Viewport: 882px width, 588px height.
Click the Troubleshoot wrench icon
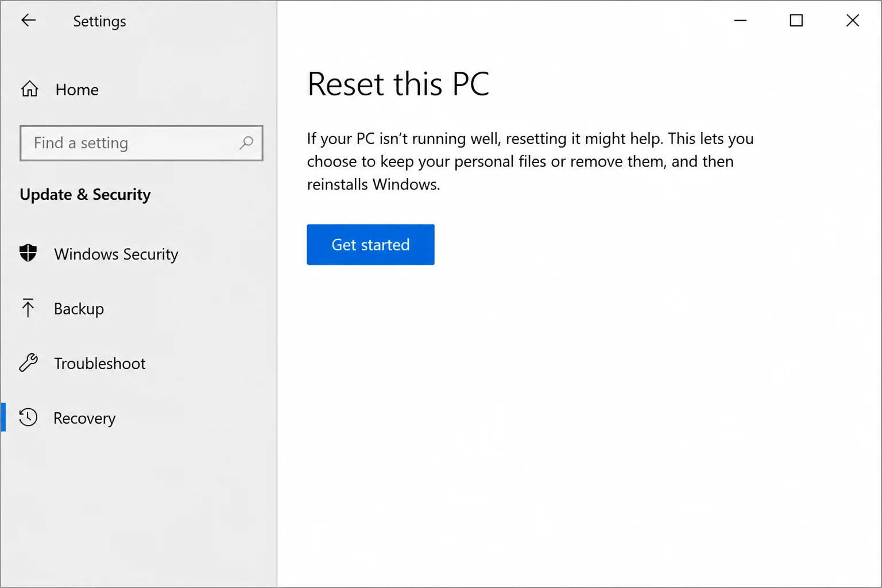[x=28, y=363]
